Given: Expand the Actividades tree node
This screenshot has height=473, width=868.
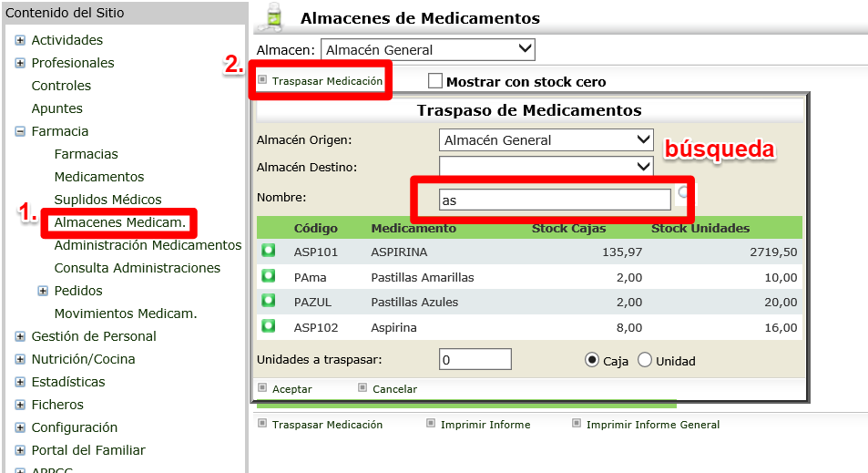Looking at the screenshot, I should [x=20, y=40].
